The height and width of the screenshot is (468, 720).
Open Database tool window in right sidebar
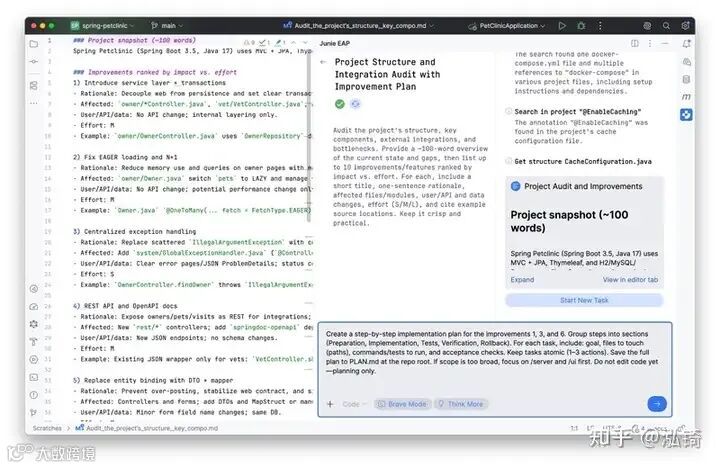coord(686,79)
